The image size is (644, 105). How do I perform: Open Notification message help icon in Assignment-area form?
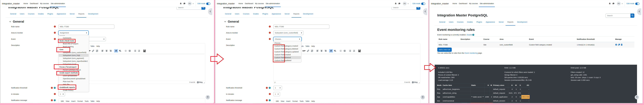tap(55, 100)
